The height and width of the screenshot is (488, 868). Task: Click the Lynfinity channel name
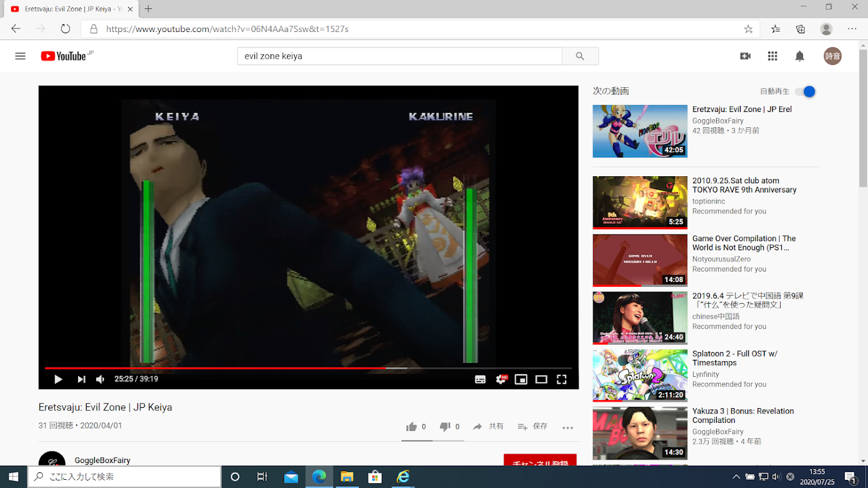706,375
